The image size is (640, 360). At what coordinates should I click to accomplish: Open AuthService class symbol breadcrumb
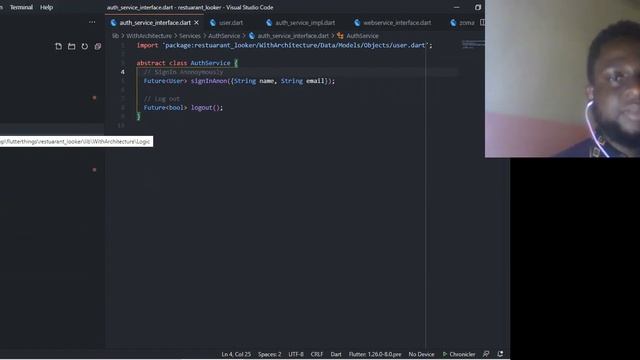pyautogui.click(x=362, y=36)
